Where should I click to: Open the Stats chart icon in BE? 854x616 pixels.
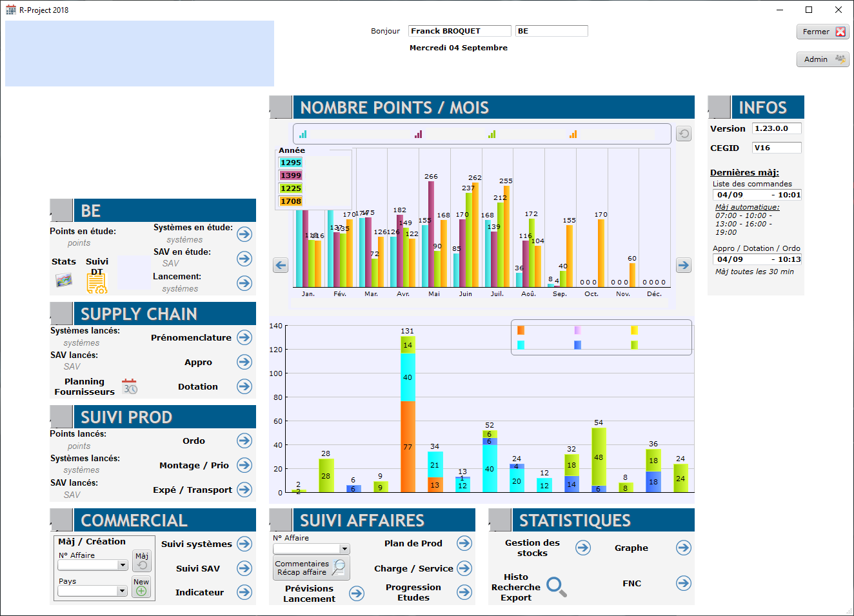[64, 281]
